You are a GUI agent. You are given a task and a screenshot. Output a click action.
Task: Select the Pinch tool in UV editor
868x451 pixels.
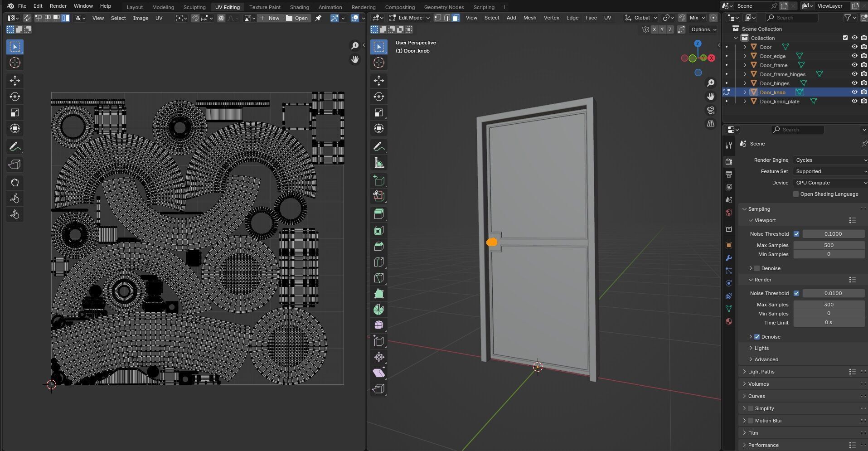point(15,214)
